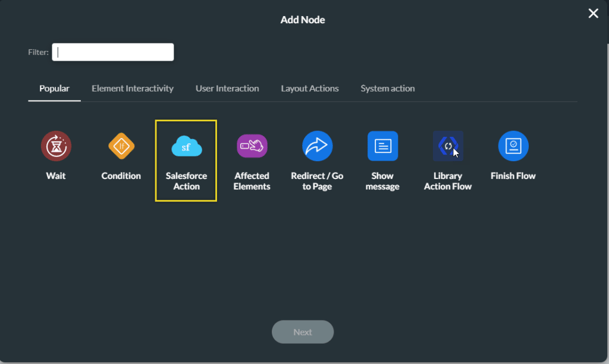Open the Layout Actions tab
This screenshot has width=609, height=364.
(x=310, y=89)
